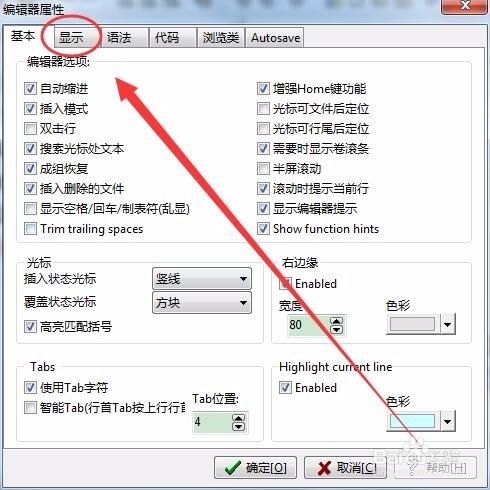Close the 编辑器属性 dialog window
The image size is (490, 490).
tap(465, 6)
